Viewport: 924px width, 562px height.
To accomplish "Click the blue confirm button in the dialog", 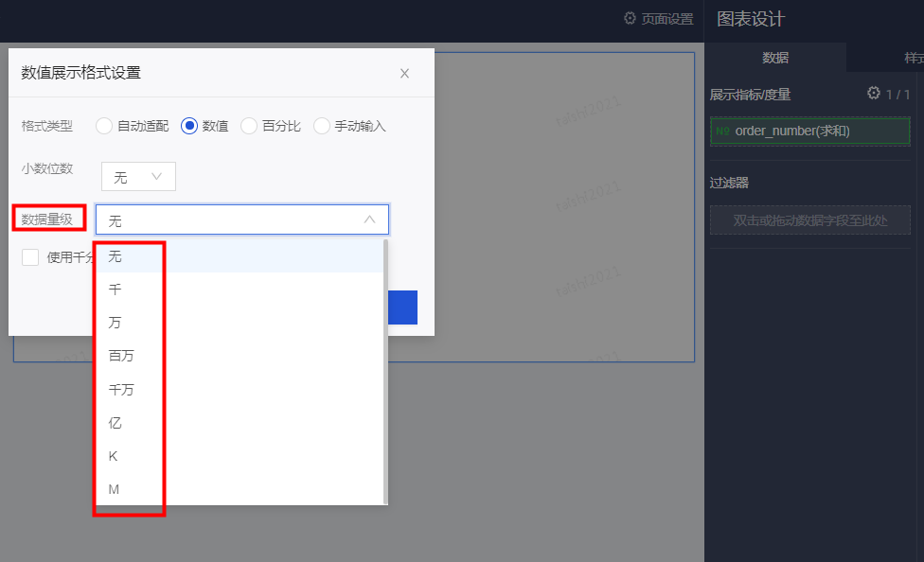I will pos(403,307).
